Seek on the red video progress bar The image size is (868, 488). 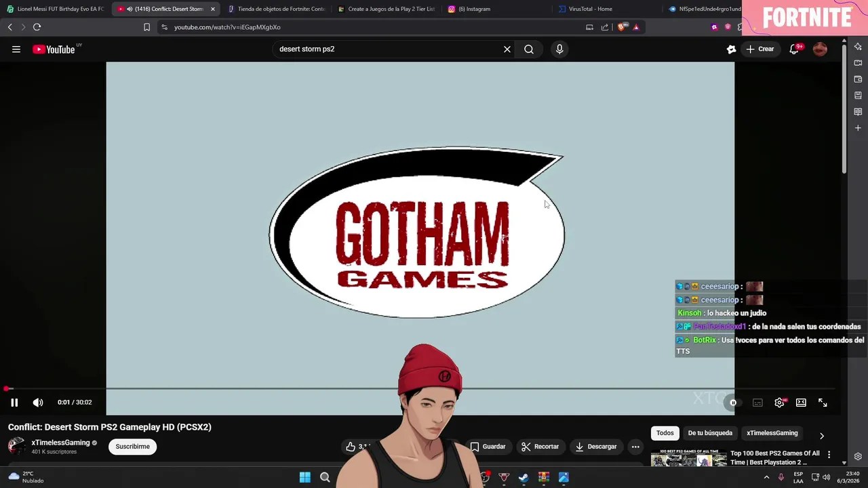point(420,389)
